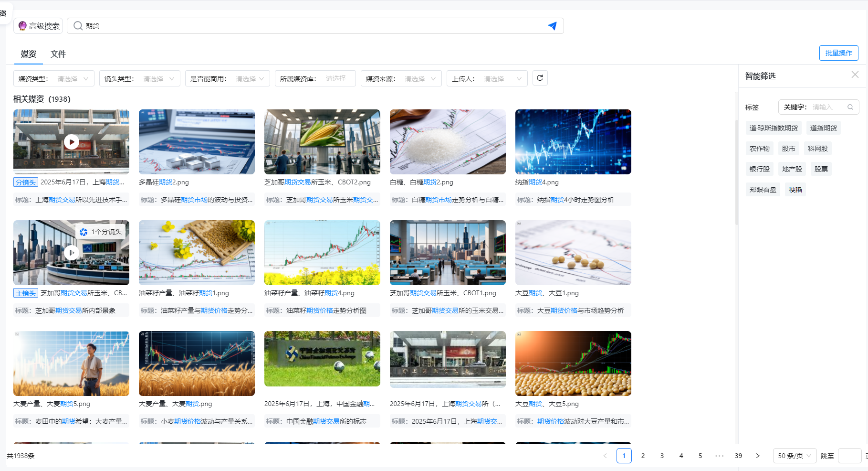Select tag 银行股
Image resolution: width=868 pixels, height=471 pixels.
point(760,169)
